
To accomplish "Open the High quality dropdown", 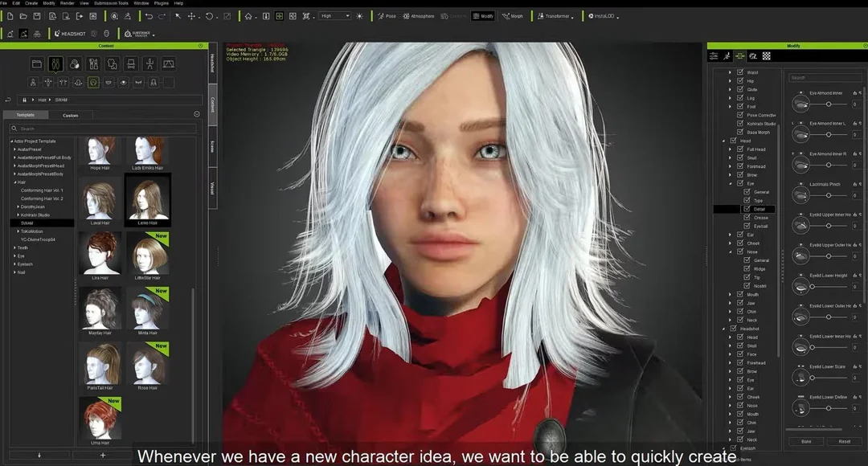I will click(x=335, y=16).
